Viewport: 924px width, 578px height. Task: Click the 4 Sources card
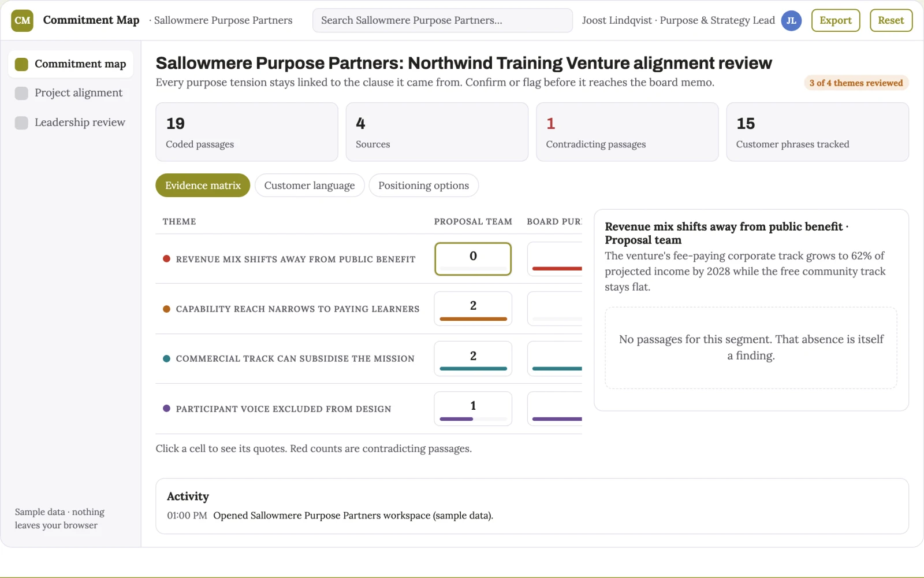tap(437, 132)
